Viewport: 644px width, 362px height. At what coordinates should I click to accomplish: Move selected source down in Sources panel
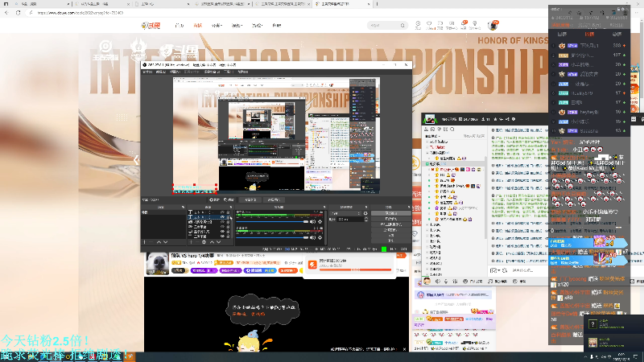(218, 242)
